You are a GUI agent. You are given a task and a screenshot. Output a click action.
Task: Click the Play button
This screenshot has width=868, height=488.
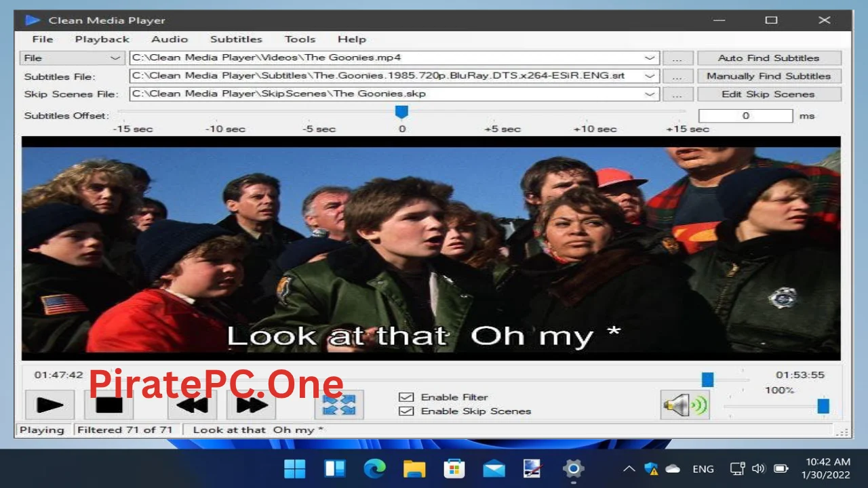pyautogui.click(x=50, y=405)
